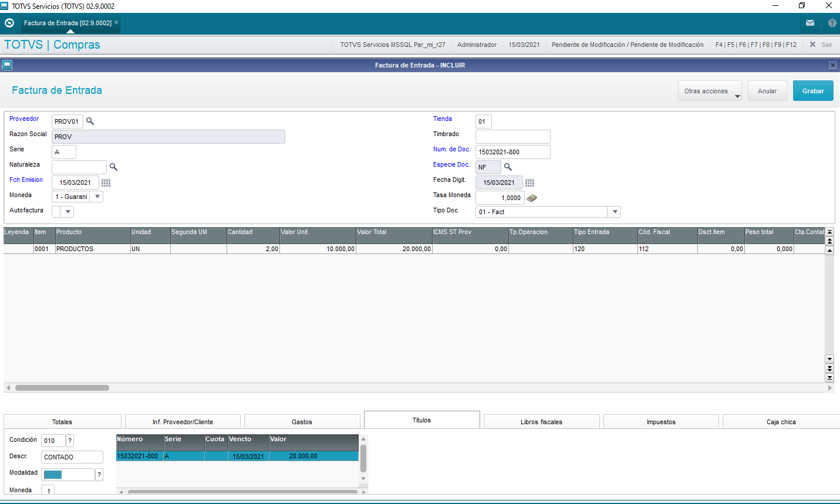Screen dimensions: 840x504
Task: Click the Títulos list vertical scrollbar thumb
Action: coord(363,458)
